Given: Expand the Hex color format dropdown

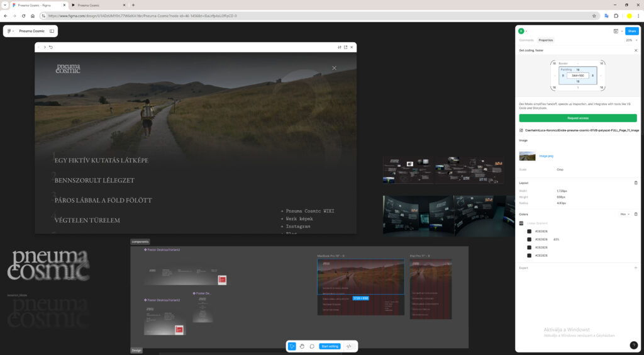Looking at the screenshot, I should [x=624, y=214].
